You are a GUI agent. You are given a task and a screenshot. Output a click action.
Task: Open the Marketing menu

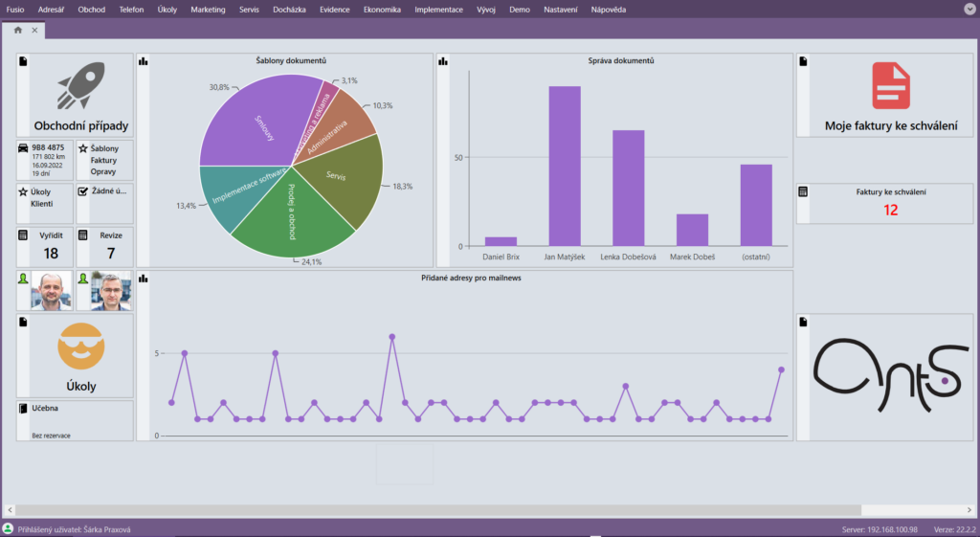point(208,9)
